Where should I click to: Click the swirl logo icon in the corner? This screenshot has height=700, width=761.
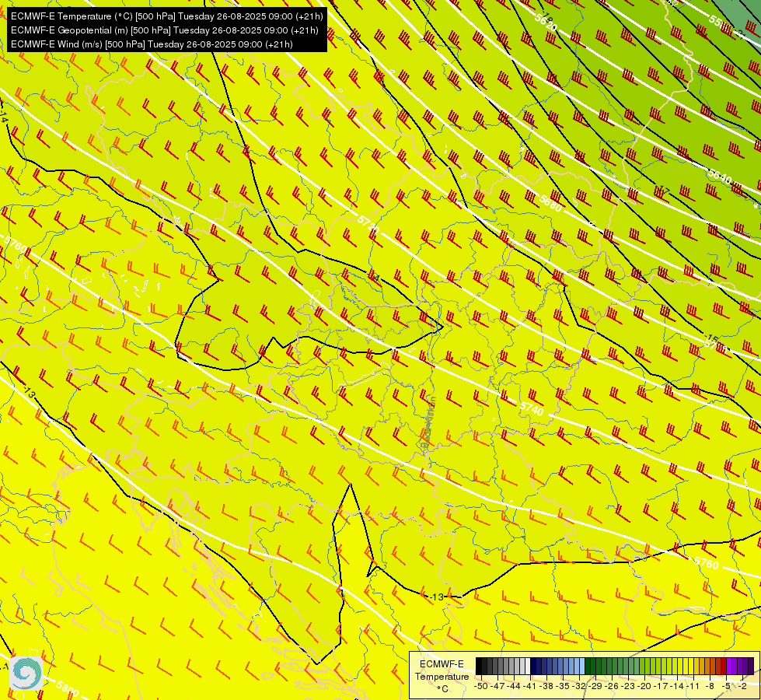click(26, 674)
